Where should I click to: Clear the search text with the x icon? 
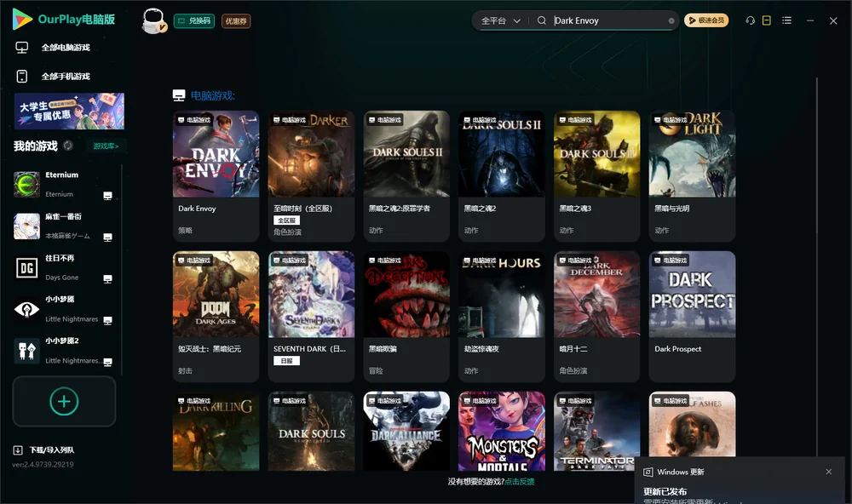coord(671,20)
